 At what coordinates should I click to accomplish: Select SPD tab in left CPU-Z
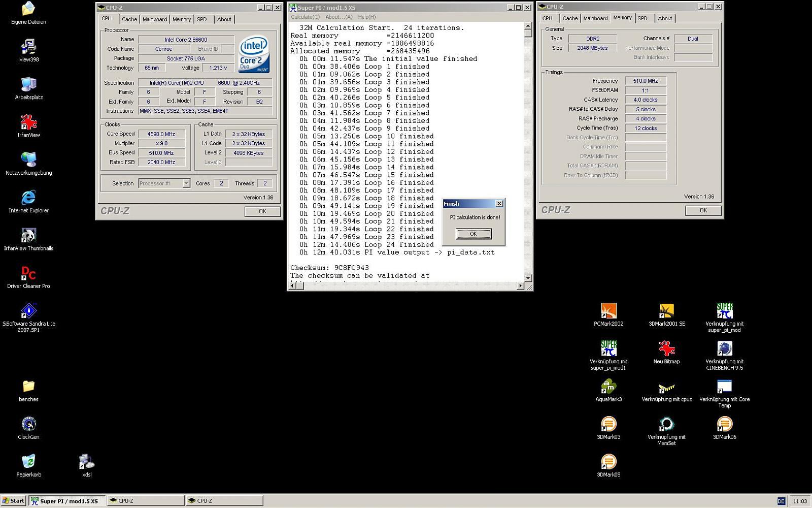[202, 19]
